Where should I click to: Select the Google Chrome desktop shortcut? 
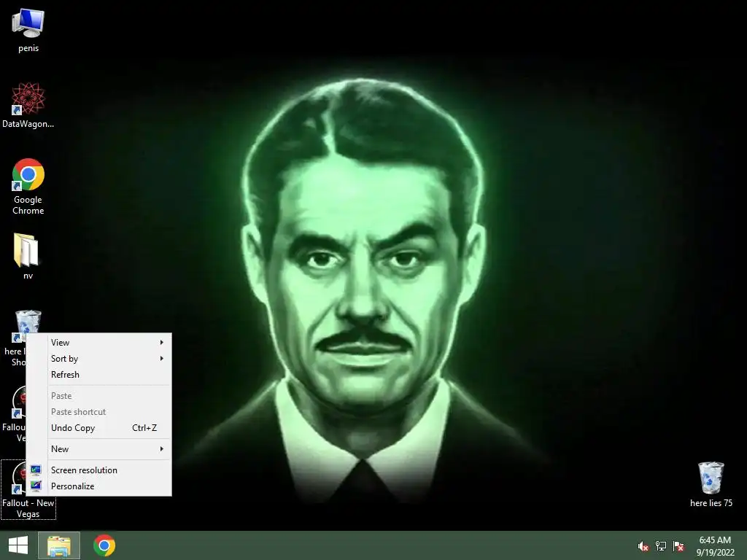28,174
